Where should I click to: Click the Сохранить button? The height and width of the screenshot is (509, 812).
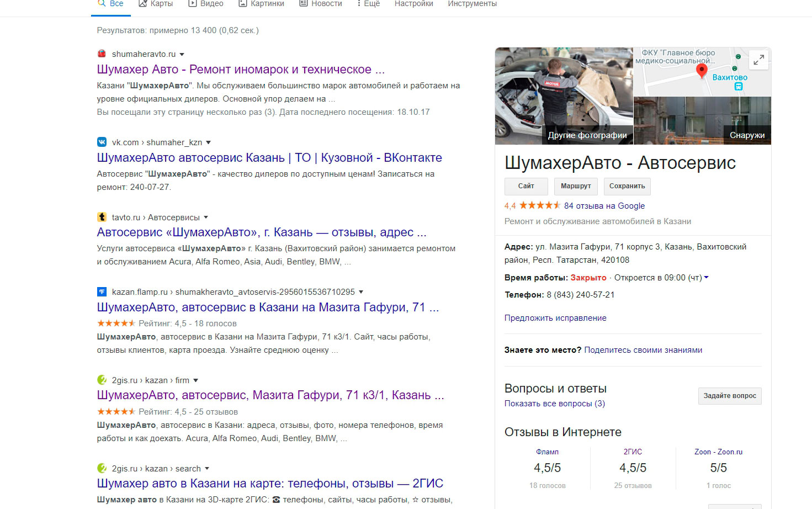627,187
